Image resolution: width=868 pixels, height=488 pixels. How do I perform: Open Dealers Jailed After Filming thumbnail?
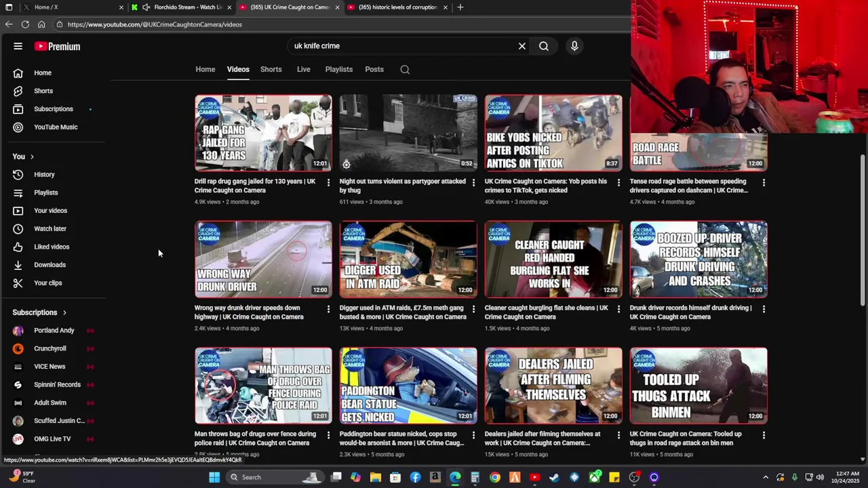click(553, 386)
